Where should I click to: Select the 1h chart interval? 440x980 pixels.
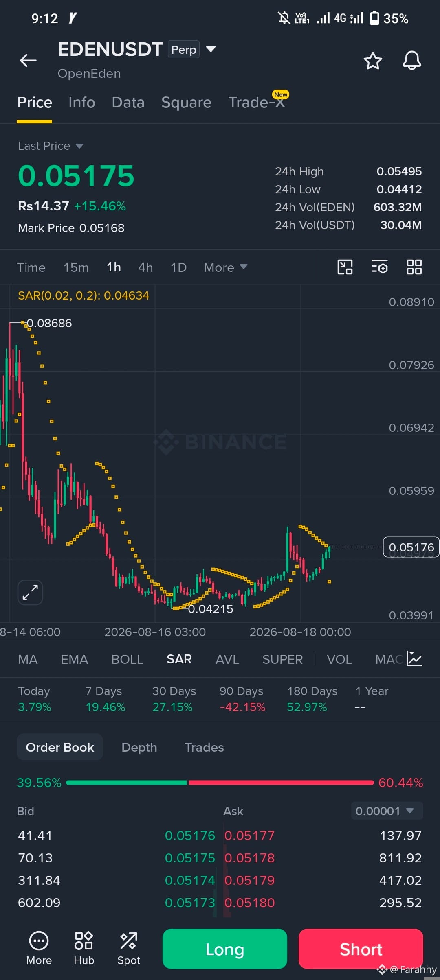coord(114,267)
